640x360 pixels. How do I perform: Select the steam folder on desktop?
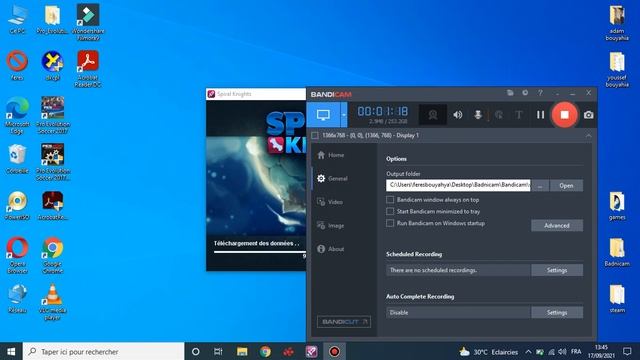pyautogui.click(x=617, y=298)
